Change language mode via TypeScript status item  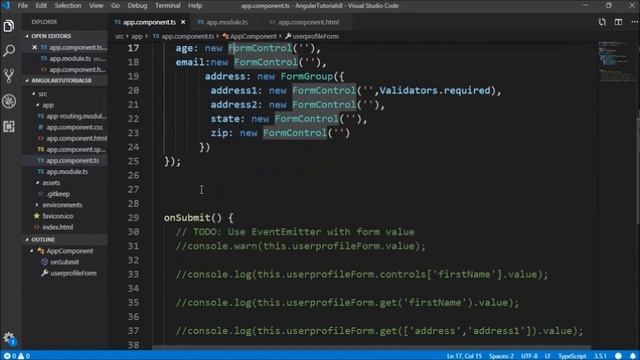[572, 356]
